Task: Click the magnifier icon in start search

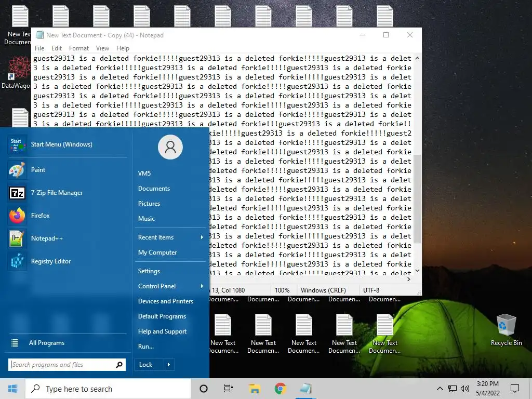Action: pos(119,365)
